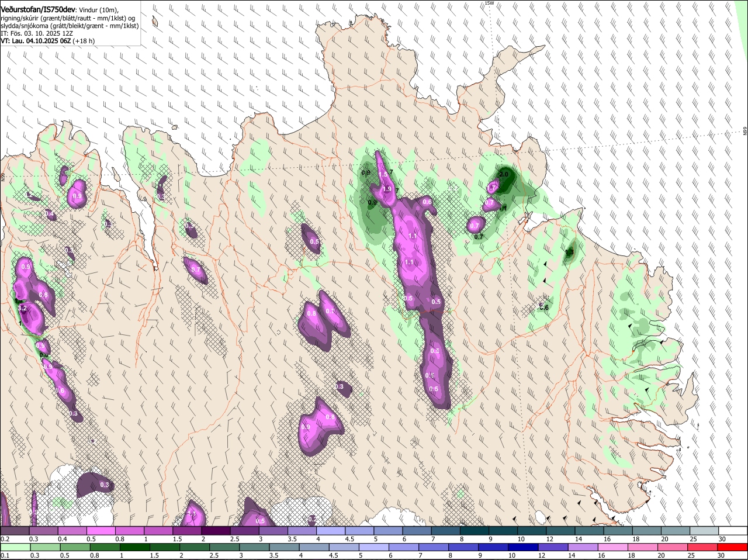
Task: Pick the 12 swatch in the upper legend row
Action: tap(560, 531)
